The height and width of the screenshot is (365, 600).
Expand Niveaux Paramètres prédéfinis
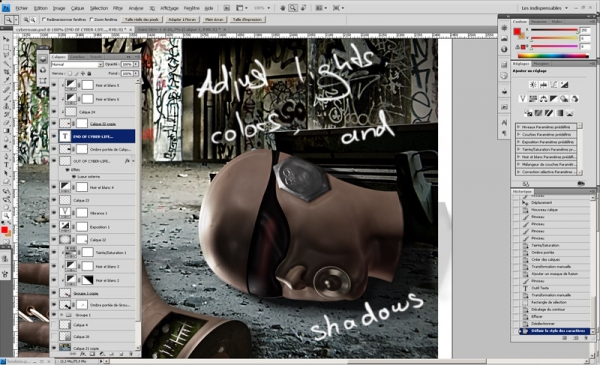tap(518, 127)
